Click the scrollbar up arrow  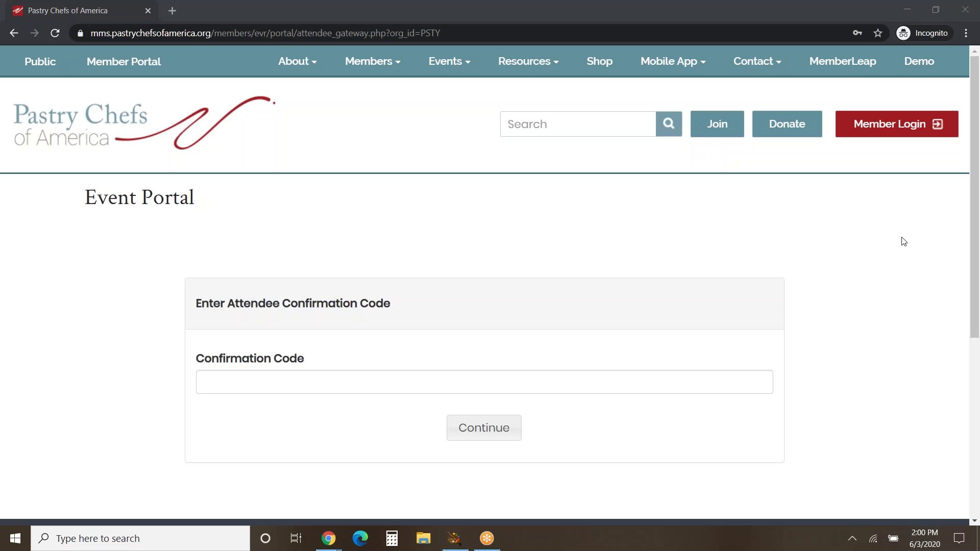(974, 51)
